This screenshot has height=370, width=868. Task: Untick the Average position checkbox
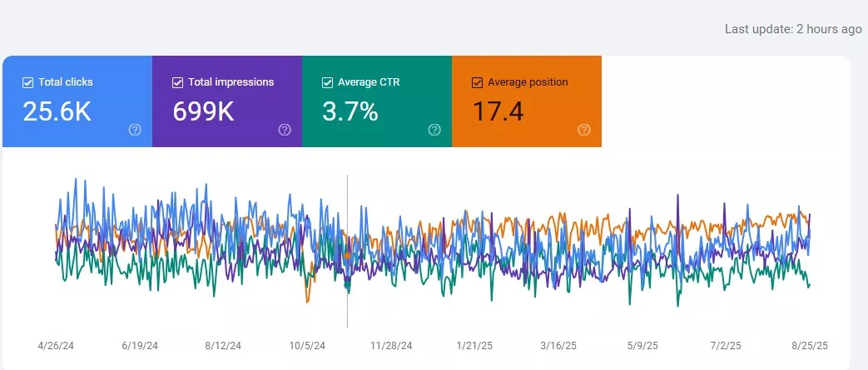click(x=477, y=82)
